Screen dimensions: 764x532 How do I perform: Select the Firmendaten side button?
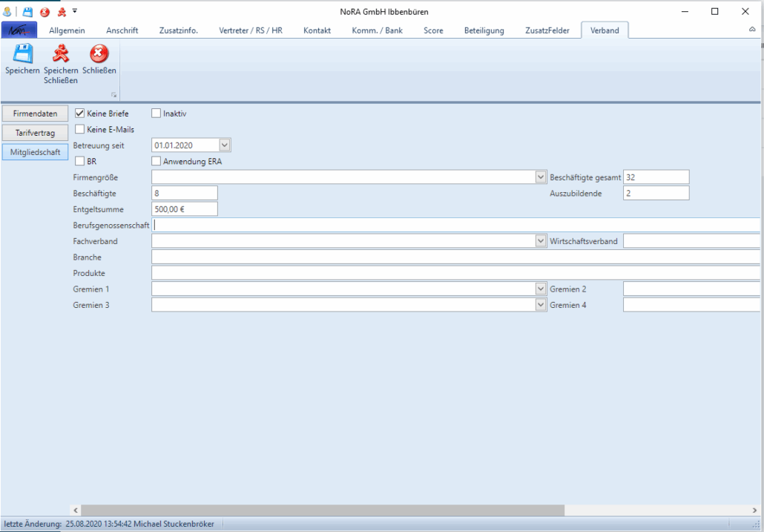[x=36, y=114]
